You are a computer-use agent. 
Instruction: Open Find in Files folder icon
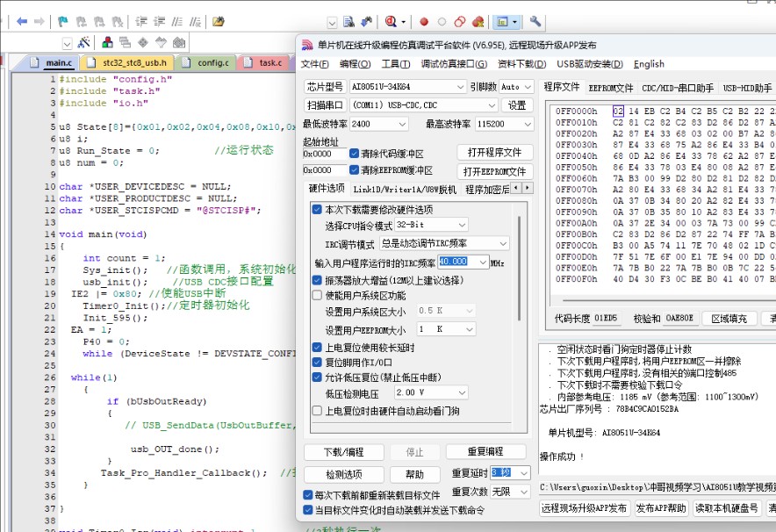pyautogui.click(x=219, y=21)
